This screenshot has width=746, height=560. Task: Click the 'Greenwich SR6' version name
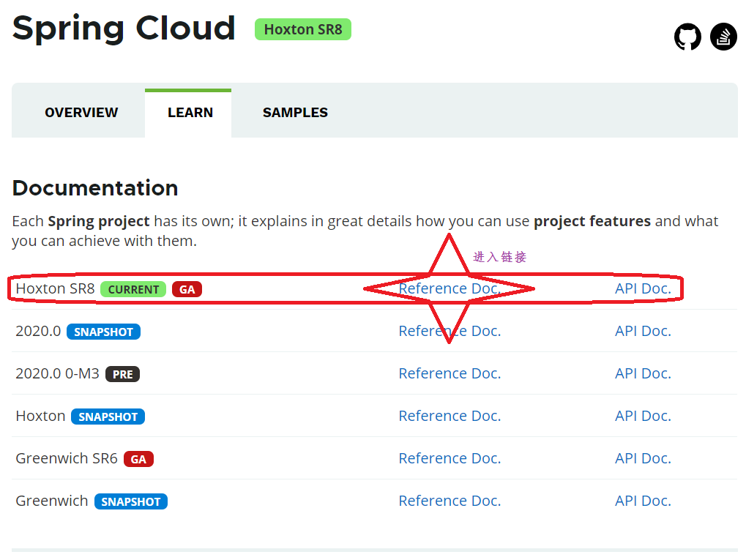tap(67, 458)
